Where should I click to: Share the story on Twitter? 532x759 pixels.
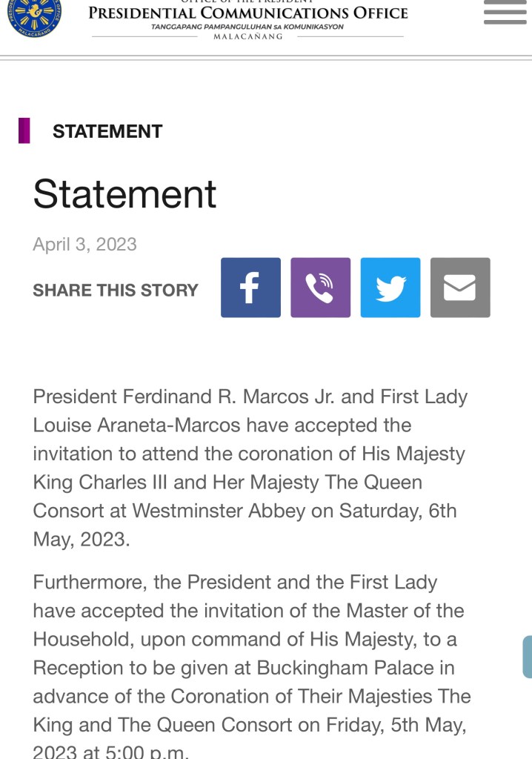point(390,288)
